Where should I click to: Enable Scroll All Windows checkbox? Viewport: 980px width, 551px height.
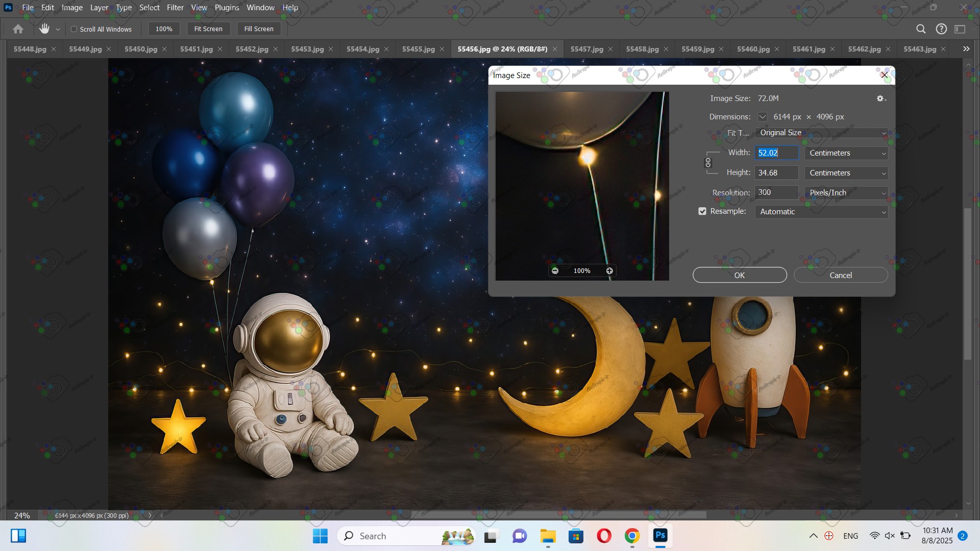pyautogui.click(x=74, y=29)
